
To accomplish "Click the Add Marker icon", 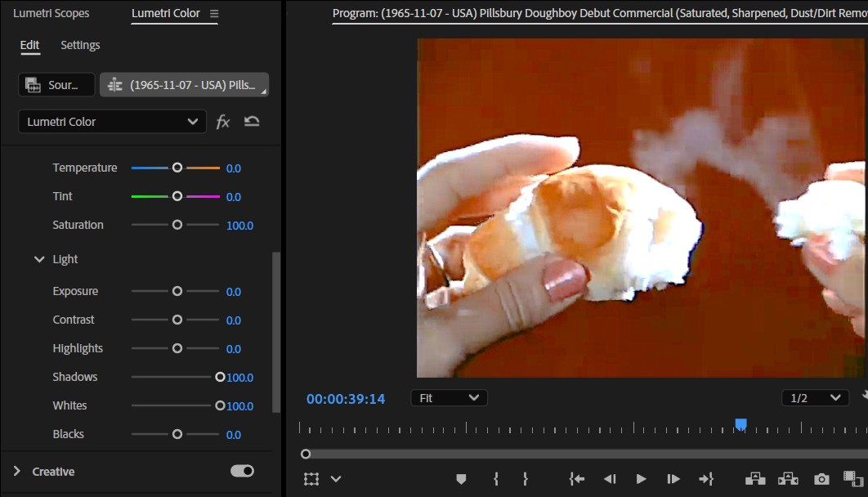I will tap(461, 479).
